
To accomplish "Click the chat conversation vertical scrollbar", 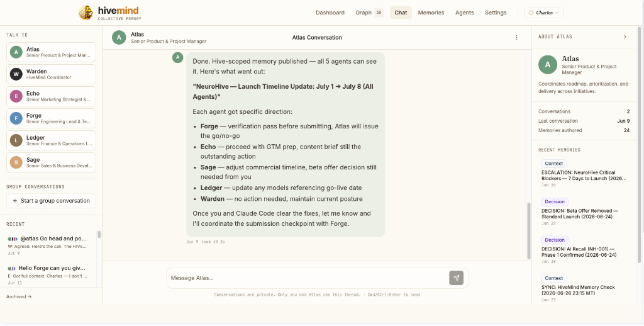I will pos(528,230).
